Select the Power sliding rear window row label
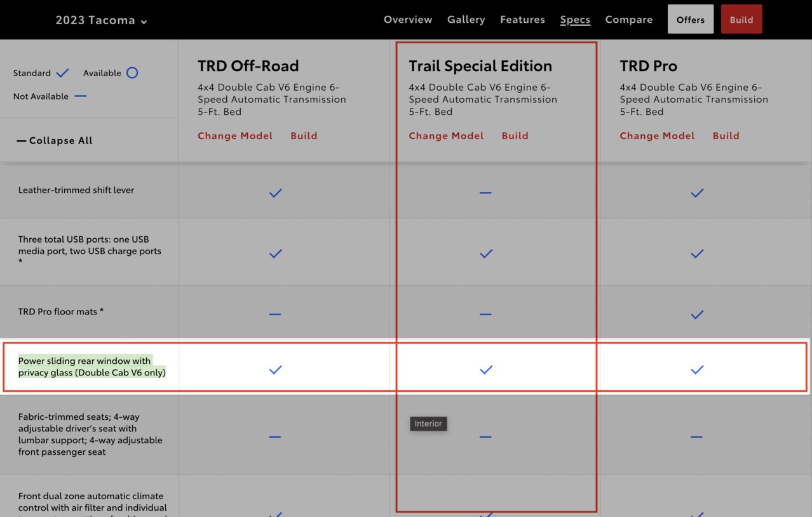 click(x=92, y=366)
